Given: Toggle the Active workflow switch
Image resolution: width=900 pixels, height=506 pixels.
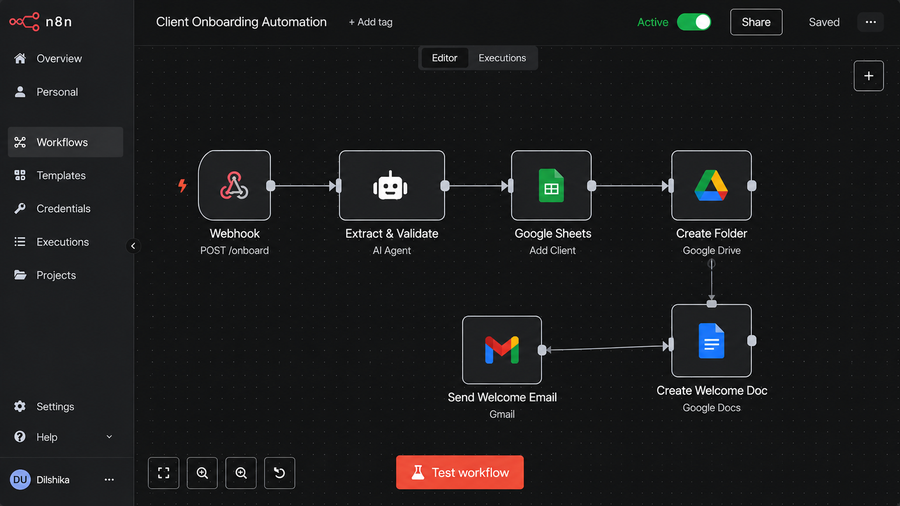Looking at the screenshot, I should pyautogui.click(x=694, y=22).
